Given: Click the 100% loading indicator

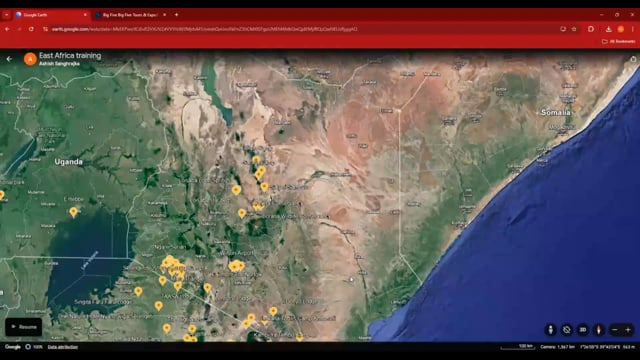Looking at the screenshot, I should (x=34, y=347).
